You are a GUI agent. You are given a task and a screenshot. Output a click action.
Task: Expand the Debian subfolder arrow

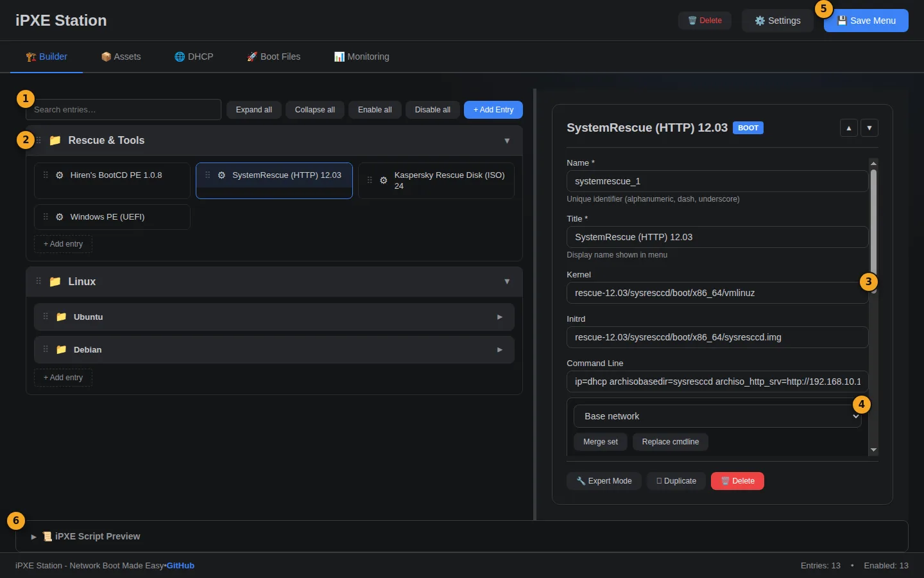coord(500,350)
